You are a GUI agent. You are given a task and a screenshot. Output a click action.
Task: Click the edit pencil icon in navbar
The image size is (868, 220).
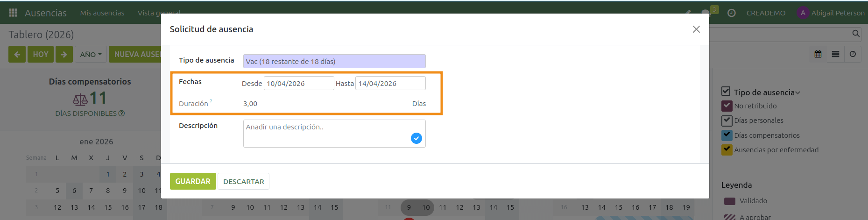pyautogui.click(x=688, y=13)
